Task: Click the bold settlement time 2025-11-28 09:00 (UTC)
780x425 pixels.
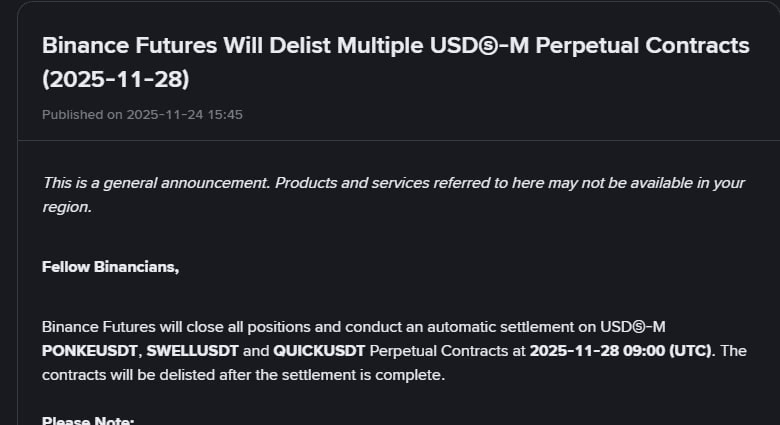Action: click(x=622, y=351)
